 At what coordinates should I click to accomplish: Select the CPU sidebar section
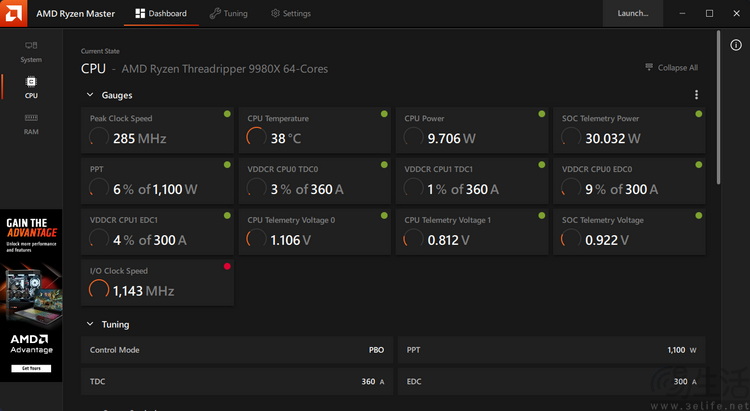31,88
